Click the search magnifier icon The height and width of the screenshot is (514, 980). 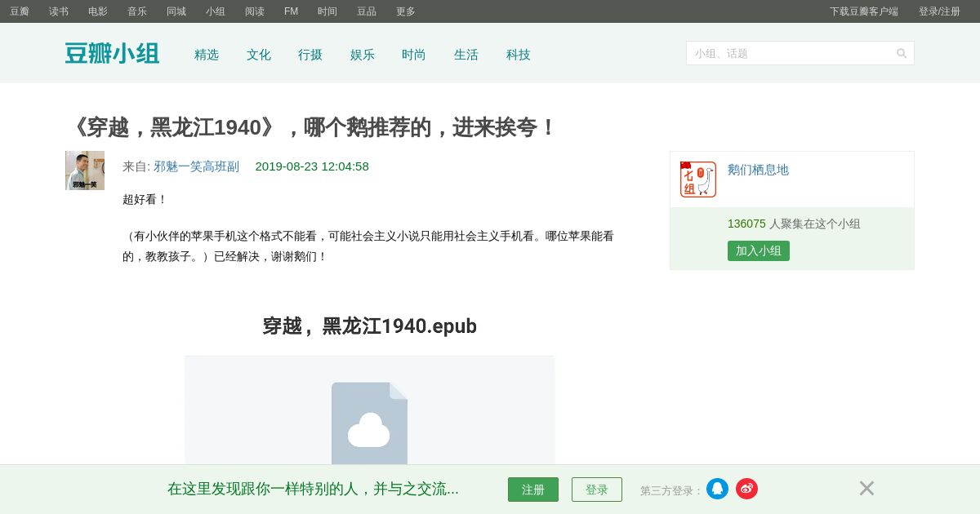coord(902,53)
